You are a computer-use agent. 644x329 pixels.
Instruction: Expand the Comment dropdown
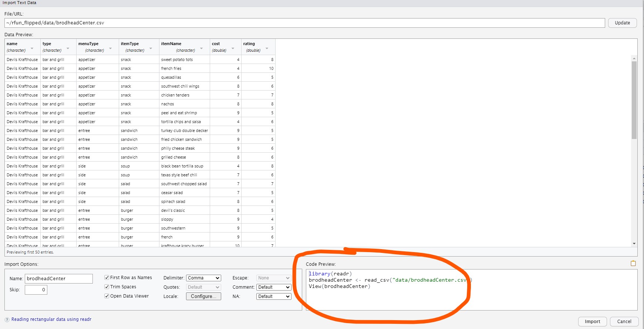[x=273, y=287]
